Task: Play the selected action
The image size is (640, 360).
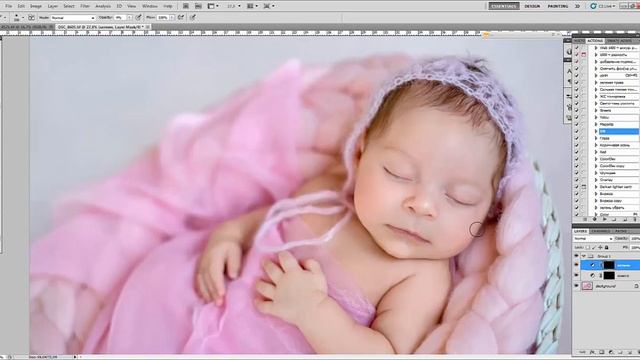Action: tap(604, 219)
